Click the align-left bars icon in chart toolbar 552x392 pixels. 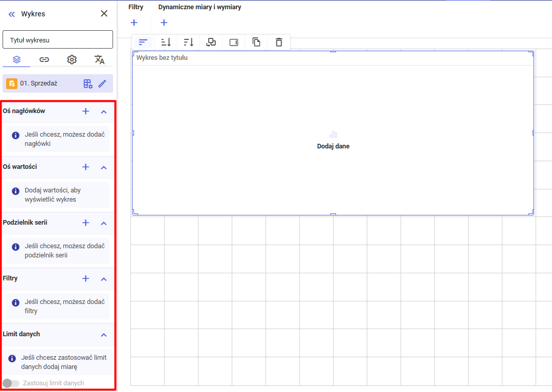[143, 42]
